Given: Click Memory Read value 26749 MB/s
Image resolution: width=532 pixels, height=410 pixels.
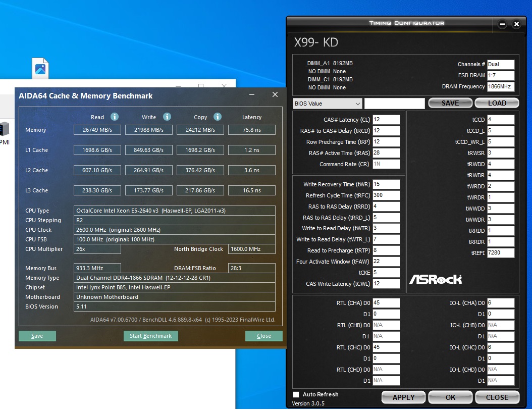Looking at the screenshot, I should [97, 130].
